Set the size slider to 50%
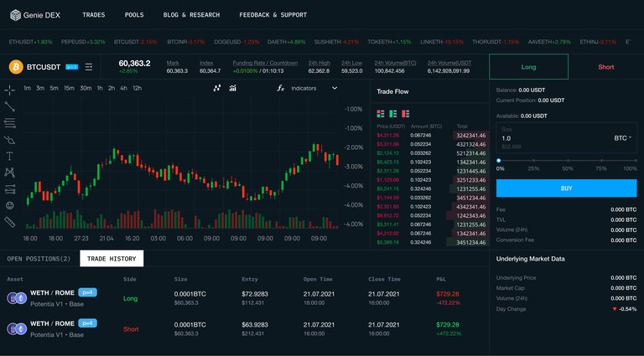Screen dimensions: 644x356 coord(567,161)
